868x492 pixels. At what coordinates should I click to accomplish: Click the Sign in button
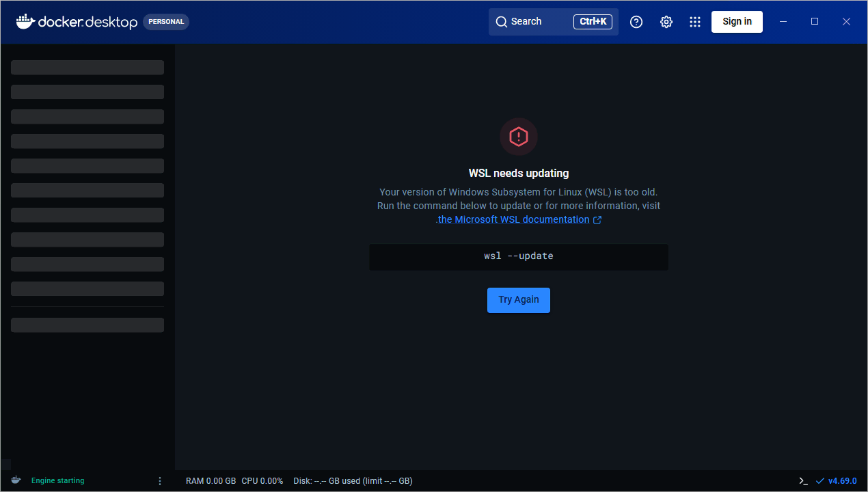pos(737,22)
